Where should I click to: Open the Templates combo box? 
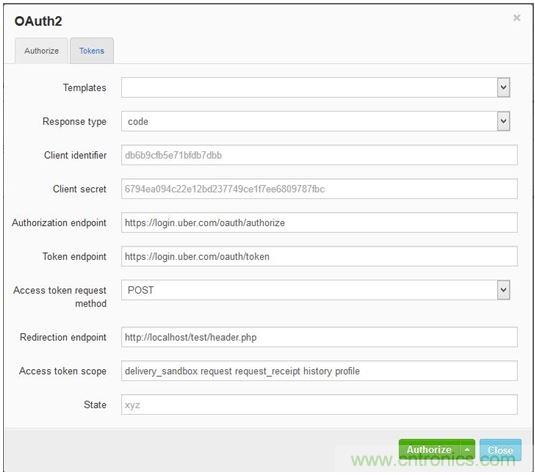point(315,87)
